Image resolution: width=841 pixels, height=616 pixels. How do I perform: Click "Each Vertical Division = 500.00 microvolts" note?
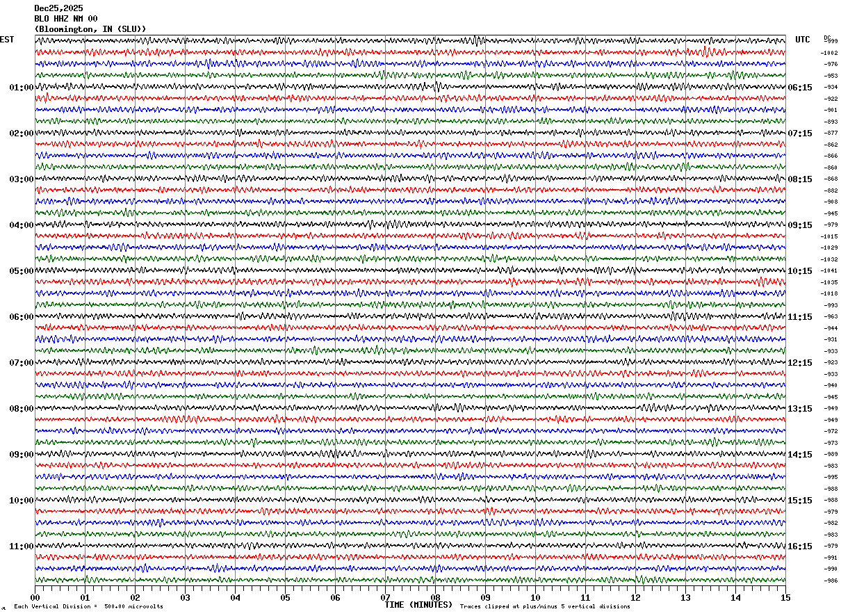pos(88,606)
